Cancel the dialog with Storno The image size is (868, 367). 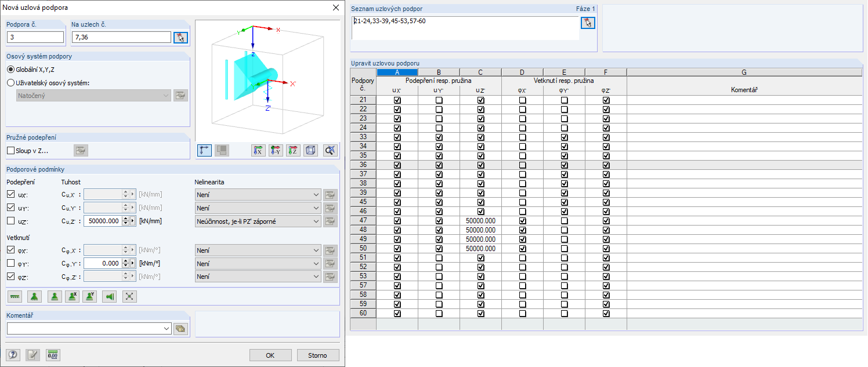click(x=317, y=355)
